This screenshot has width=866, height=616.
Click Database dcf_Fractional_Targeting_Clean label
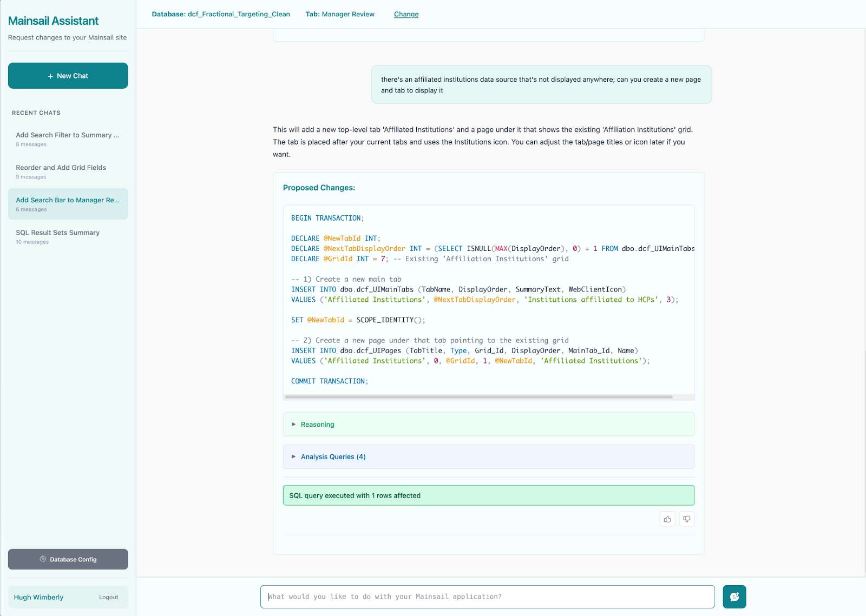click(221, 14)
